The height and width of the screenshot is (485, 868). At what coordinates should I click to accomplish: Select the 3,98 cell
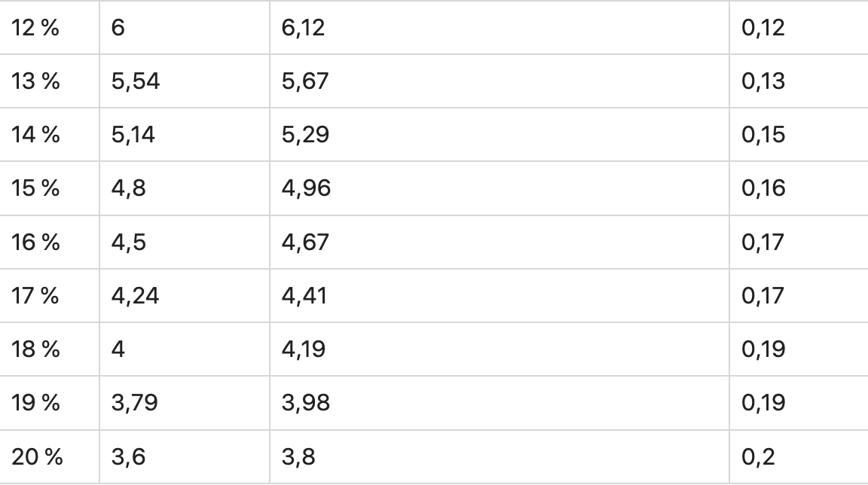(x=306, y=402)
